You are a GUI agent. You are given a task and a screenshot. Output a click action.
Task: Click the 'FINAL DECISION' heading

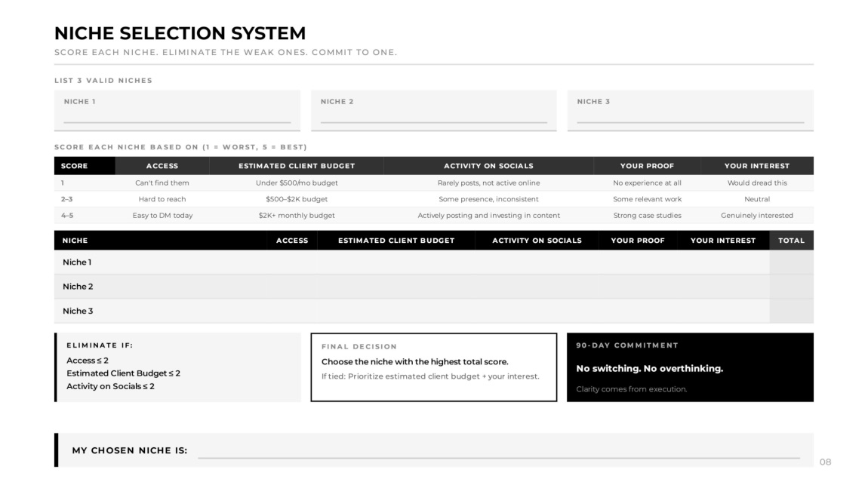(x=359, y=347)
